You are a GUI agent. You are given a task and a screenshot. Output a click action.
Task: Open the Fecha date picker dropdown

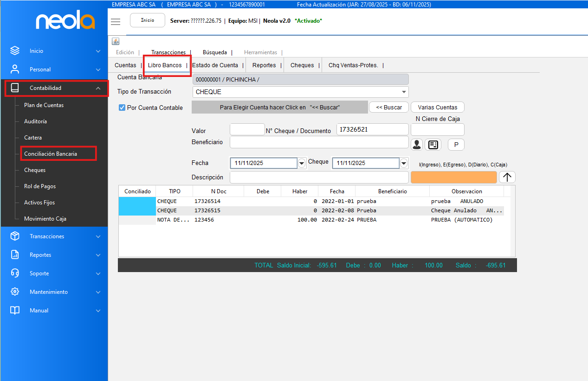302,163
